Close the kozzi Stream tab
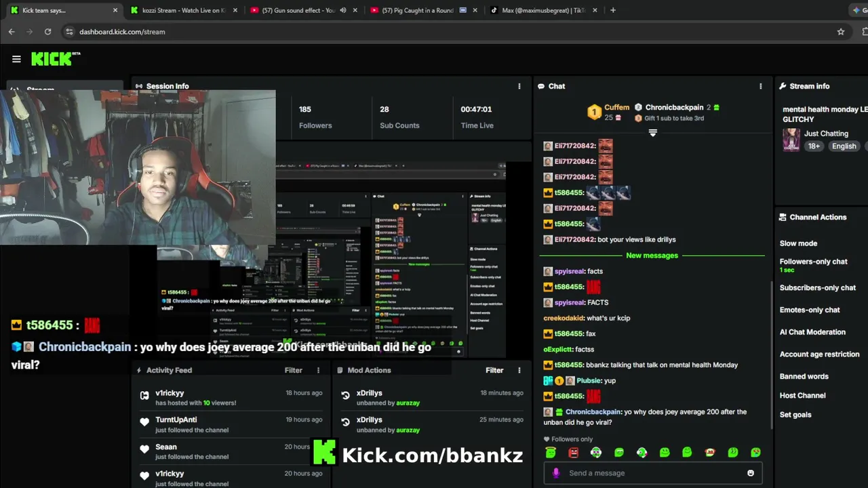 click(x=235, y=10)
